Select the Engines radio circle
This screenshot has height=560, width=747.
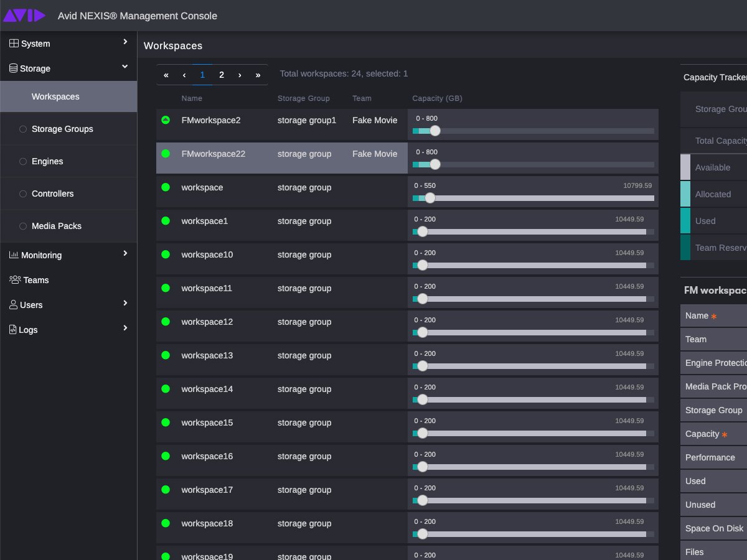click(24, 162)
